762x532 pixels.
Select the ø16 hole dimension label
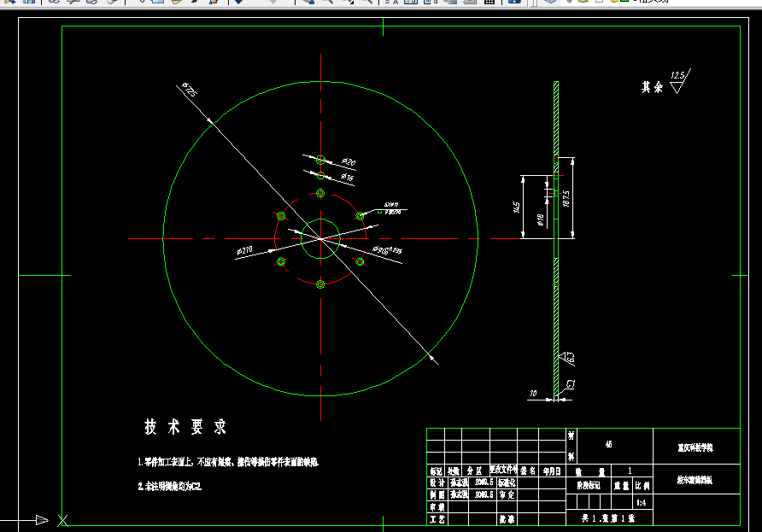[x=347, y=178]
